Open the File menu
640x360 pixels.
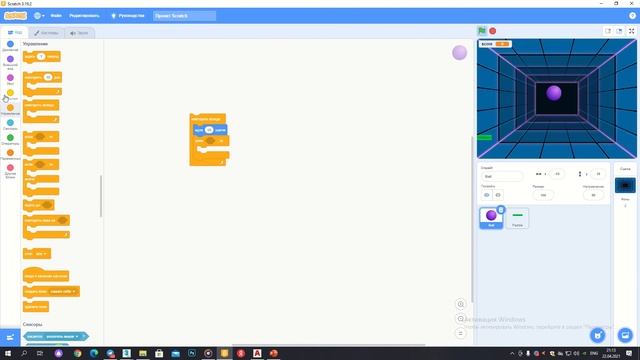coord(56,16)
